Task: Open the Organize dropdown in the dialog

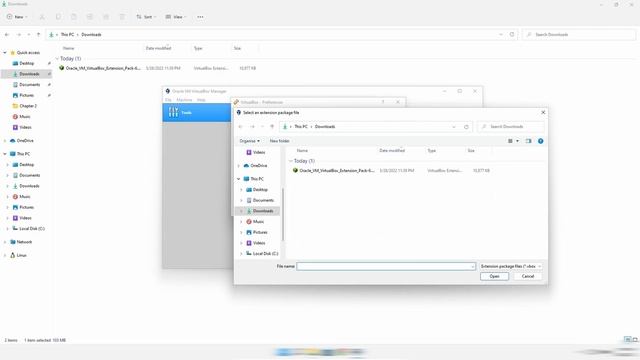Action: tap(249, 141)
